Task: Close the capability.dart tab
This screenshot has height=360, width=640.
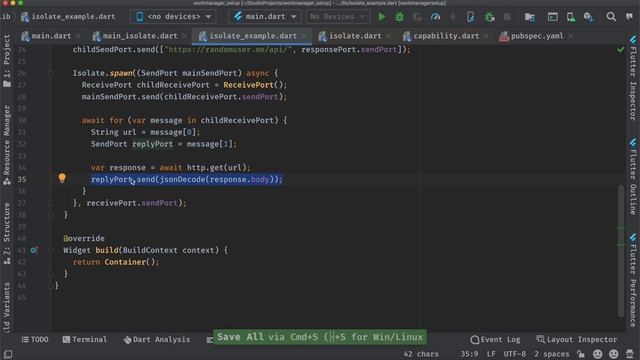Action: tap(486, 36)
